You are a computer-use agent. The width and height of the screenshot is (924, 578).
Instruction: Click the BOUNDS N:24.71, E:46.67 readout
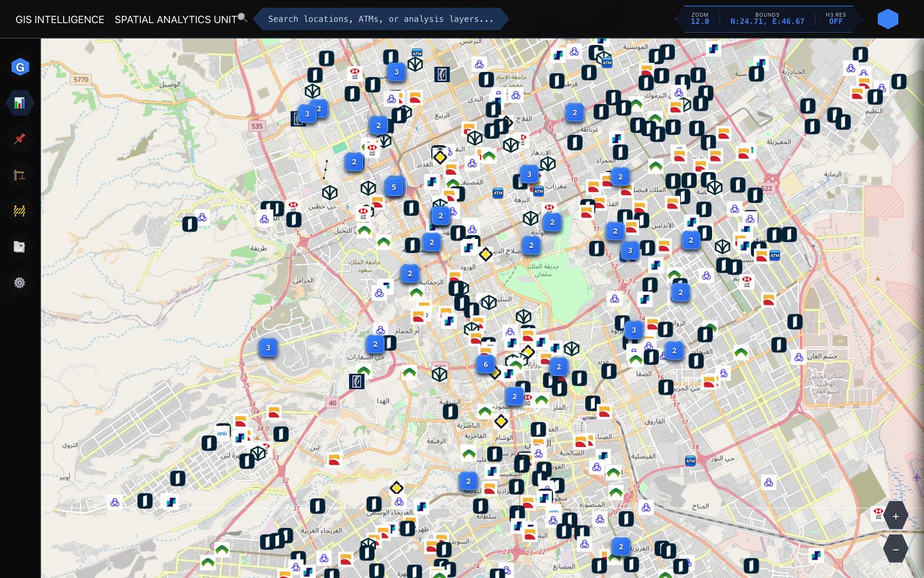click(767, 19)
